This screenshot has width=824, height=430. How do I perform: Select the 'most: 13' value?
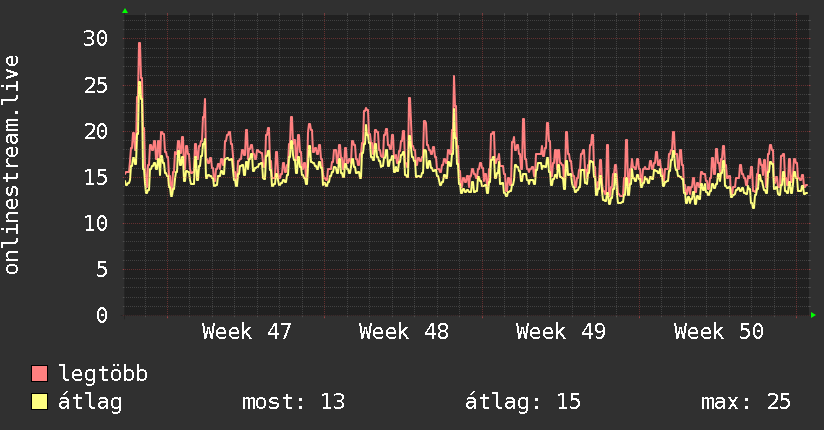tap(293, 402)
